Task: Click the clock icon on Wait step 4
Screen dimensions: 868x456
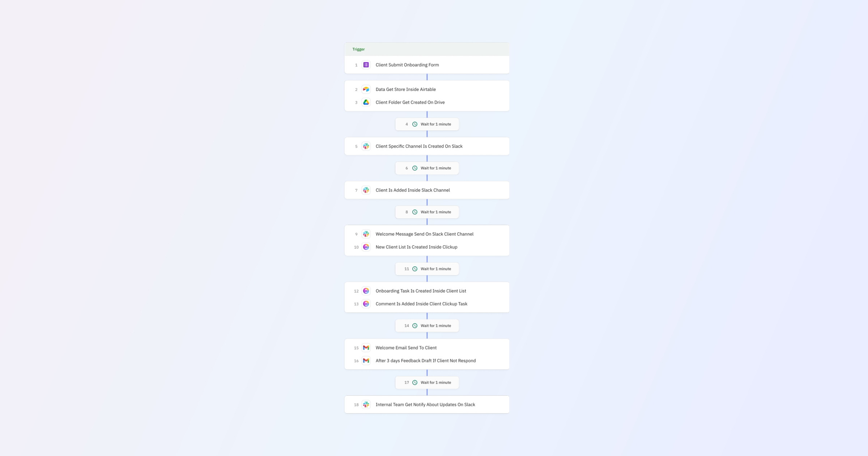Action: (414, 124)
